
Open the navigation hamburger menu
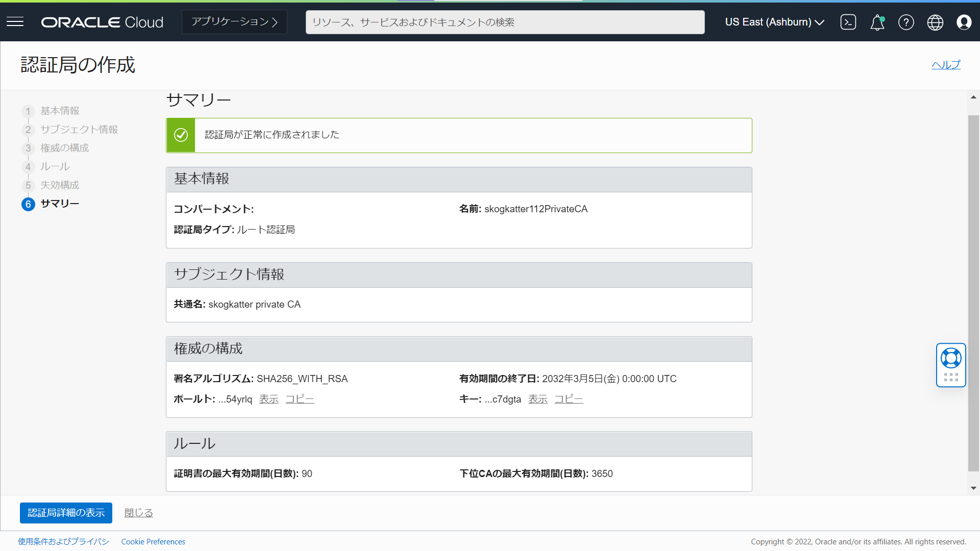coord(15,21)
